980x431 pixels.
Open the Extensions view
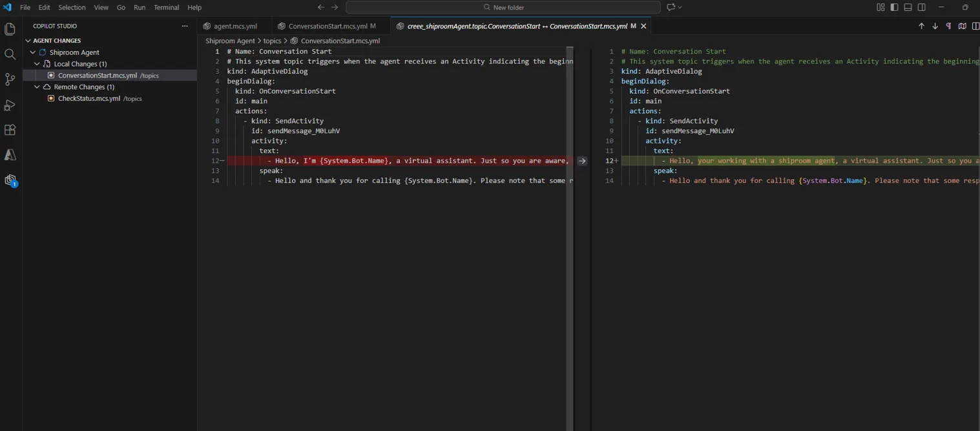tap(10, 130)
